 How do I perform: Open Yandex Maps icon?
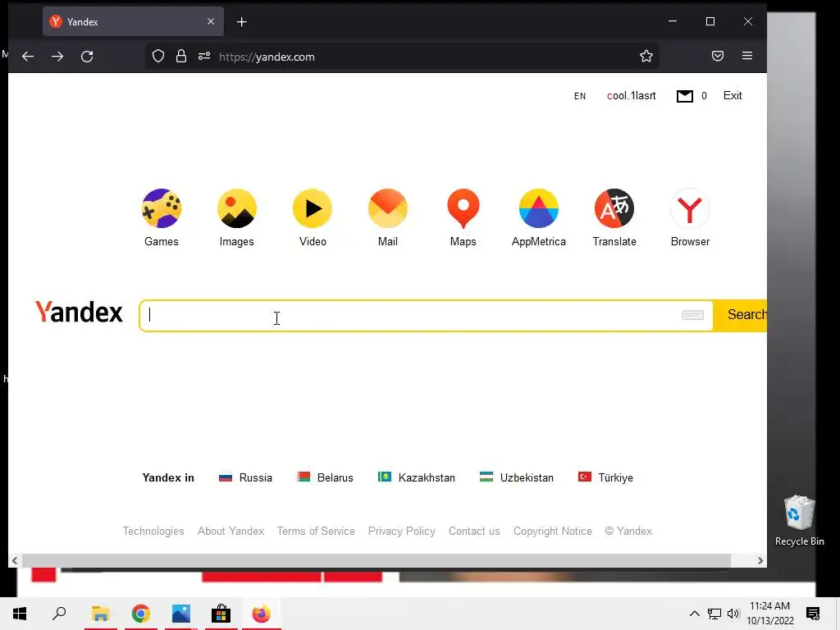tap(463, 209)
